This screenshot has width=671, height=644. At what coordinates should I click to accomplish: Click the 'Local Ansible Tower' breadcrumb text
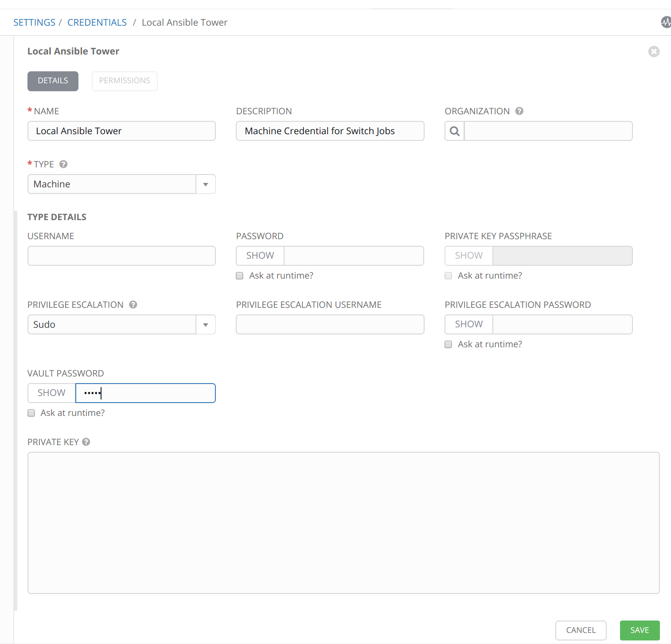[x=184, y=23]
